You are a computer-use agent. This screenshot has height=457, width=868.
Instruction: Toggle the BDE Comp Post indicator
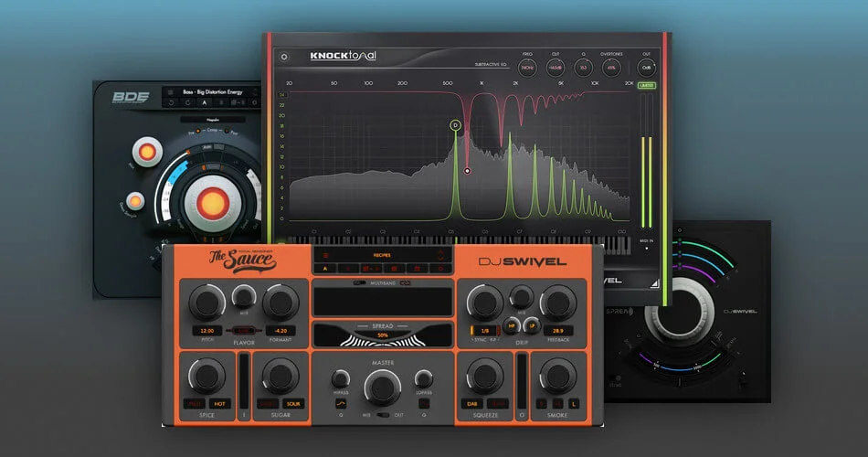[227, 132]
